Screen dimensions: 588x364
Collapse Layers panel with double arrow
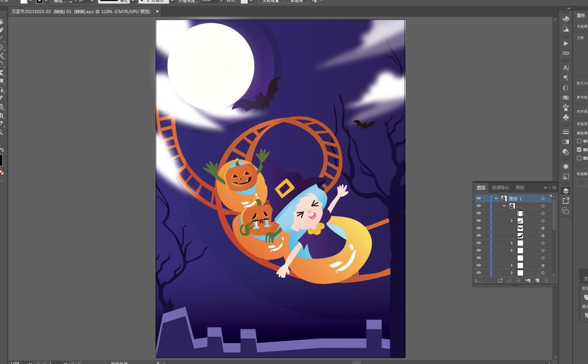click(546, 188)
